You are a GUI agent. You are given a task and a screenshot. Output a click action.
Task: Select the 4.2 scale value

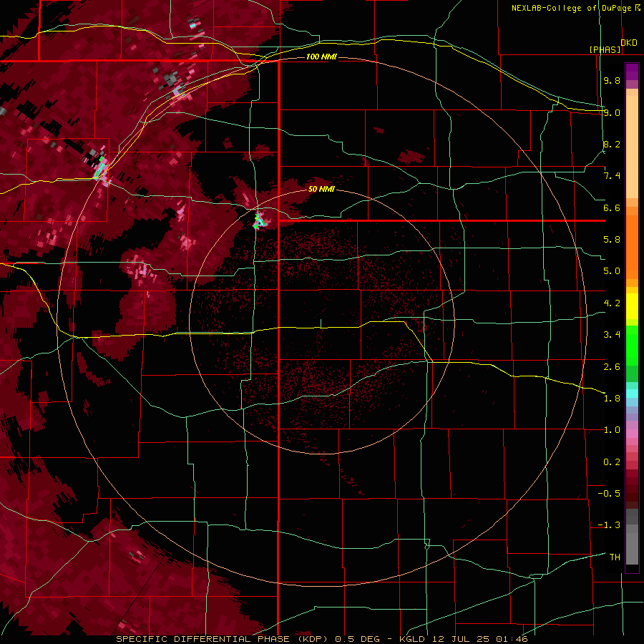(x=612, y=303)
